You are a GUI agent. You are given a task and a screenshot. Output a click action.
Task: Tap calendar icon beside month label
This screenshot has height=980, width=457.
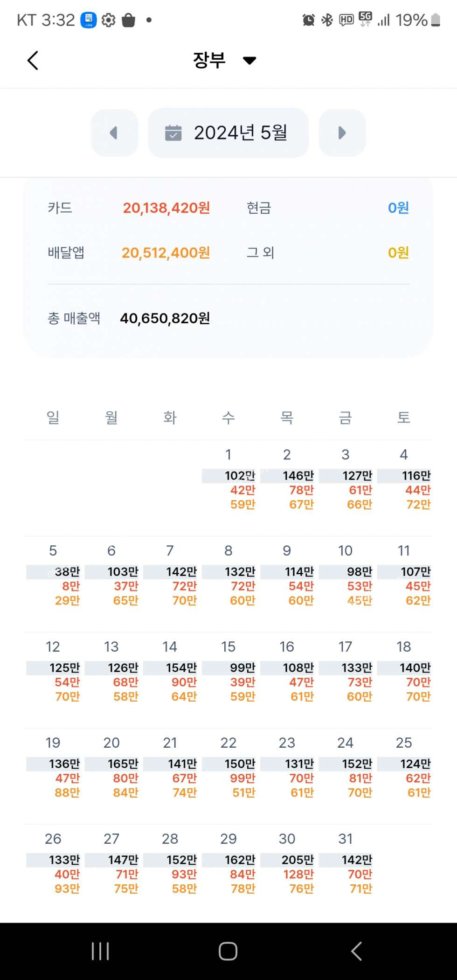173,133
